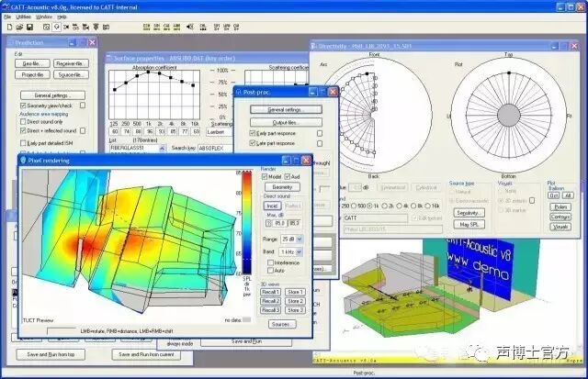Click the Search key ABSOFLEX field
588x379 pixels.
tap(214, 149)
